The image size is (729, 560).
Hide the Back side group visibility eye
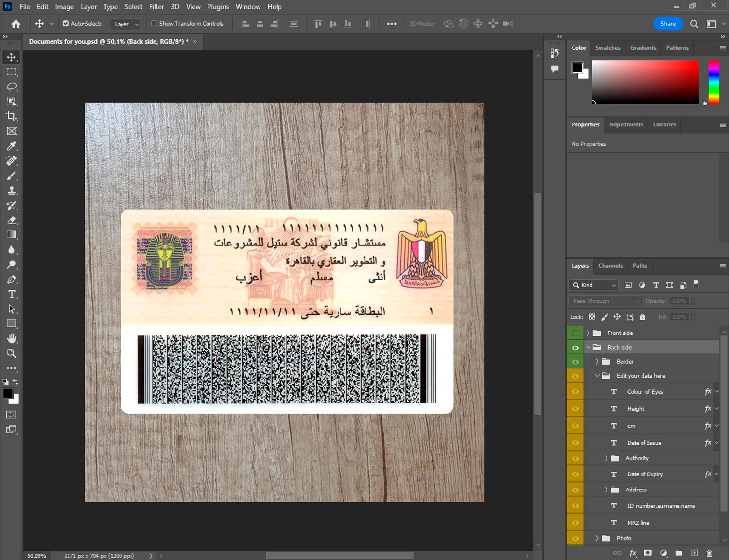[575, 347]
